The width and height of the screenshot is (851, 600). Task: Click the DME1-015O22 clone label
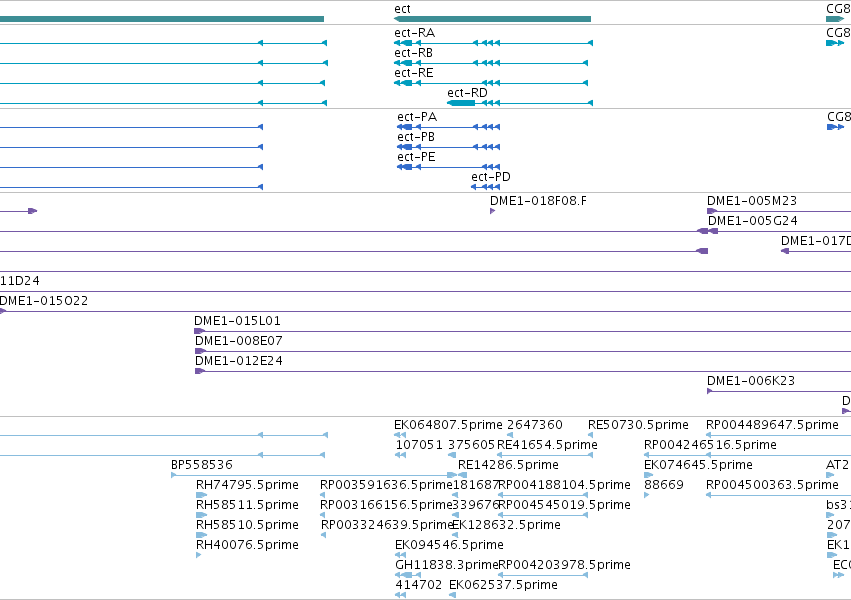43,301
